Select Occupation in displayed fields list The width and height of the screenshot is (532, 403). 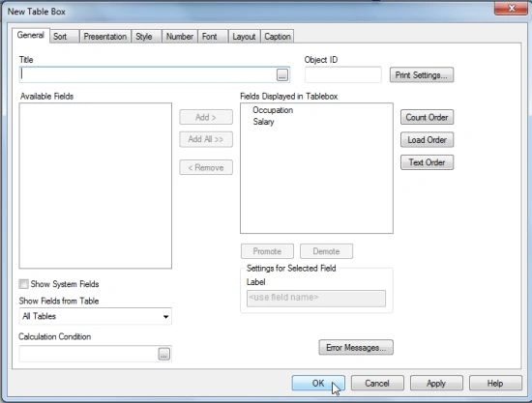pyautogui.click(x=273, y=110)
